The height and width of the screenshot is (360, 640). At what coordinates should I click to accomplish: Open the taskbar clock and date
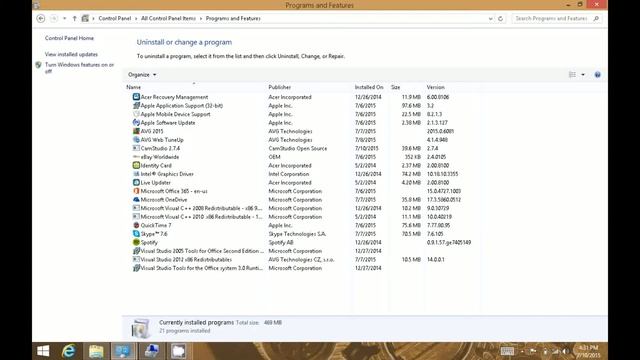click(589, 351)
